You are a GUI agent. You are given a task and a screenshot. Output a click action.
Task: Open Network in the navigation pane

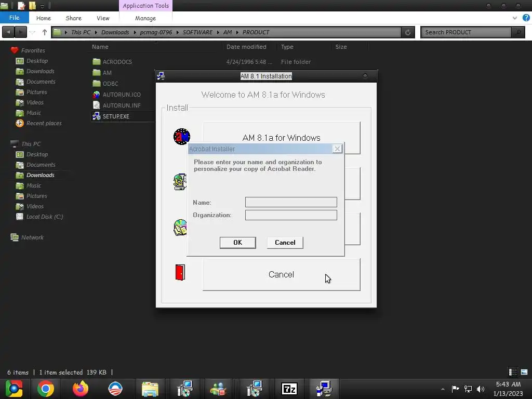32,237
